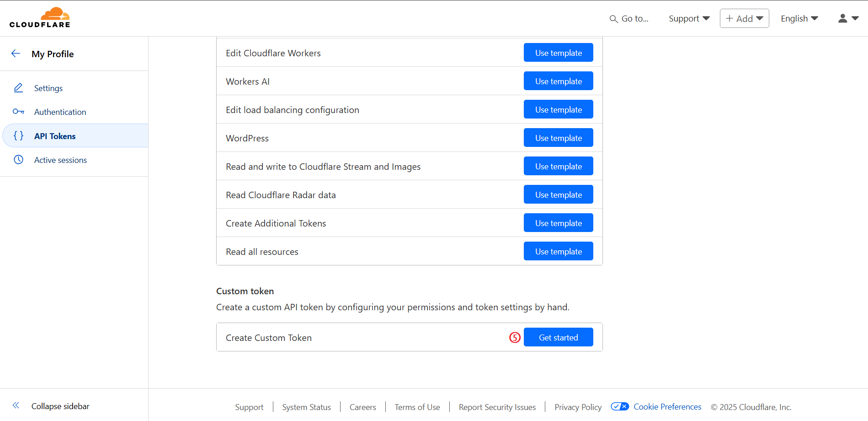Click Get started for Create Custom Token

(x=558, y=337)
